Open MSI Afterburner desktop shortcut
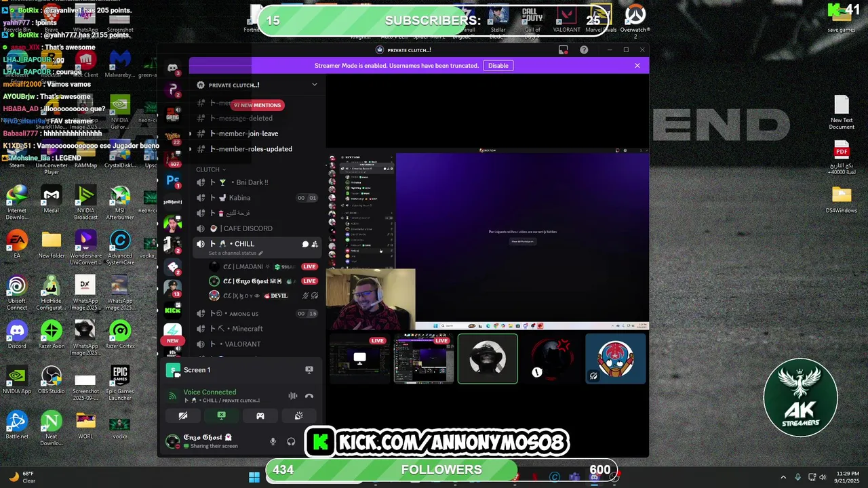This screenshot has height=488, width=868. (x=120, y=201)
